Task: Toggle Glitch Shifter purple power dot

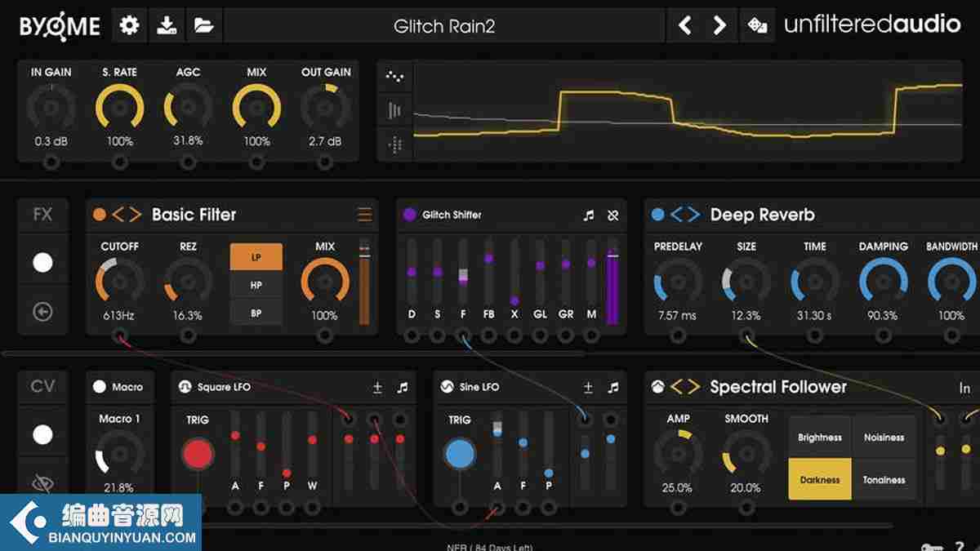Action: pyautogui.click(x=410, y=215)
